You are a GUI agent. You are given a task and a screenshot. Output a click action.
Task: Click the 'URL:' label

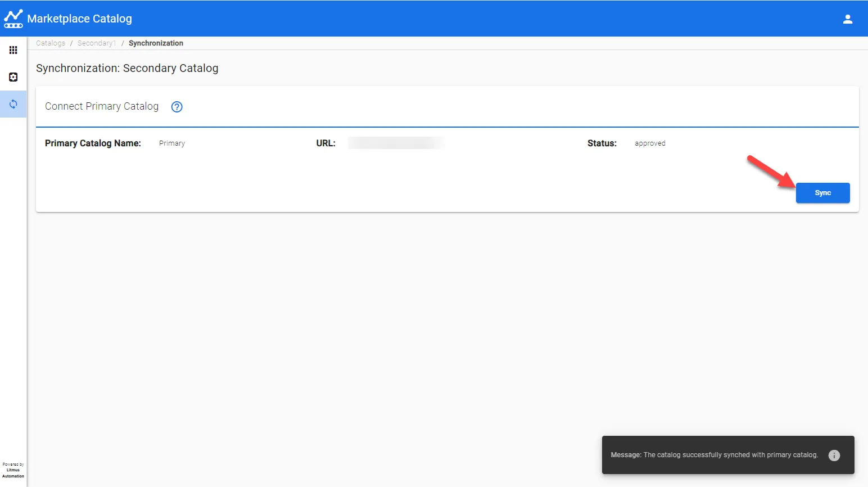click(326, 143)
